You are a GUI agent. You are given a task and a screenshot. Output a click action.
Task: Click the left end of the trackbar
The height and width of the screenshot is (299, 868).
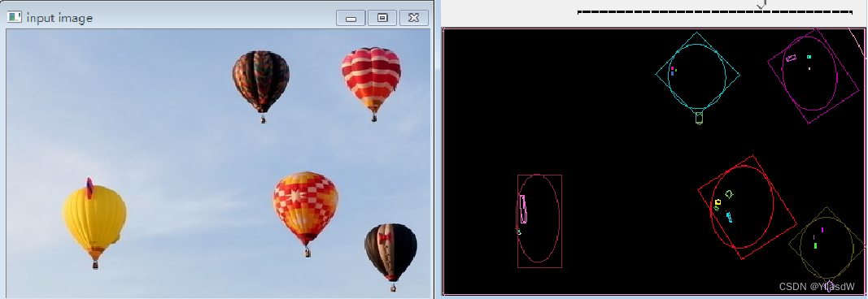(580, 11)
